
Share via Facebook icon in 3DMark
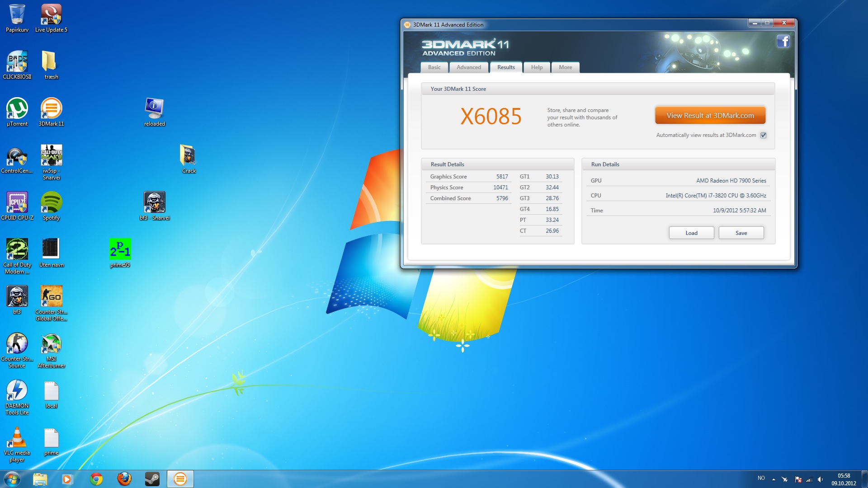(783, 42)
